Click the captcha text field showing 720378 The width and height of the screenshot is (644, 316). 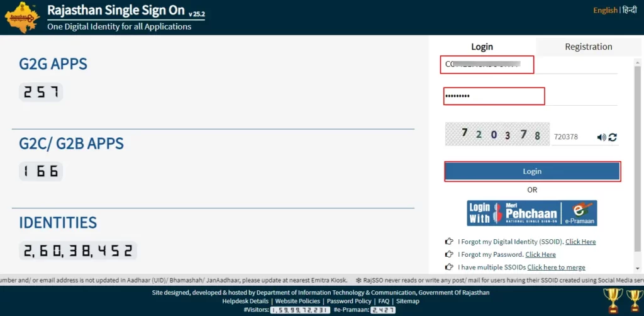click(572, 137)
